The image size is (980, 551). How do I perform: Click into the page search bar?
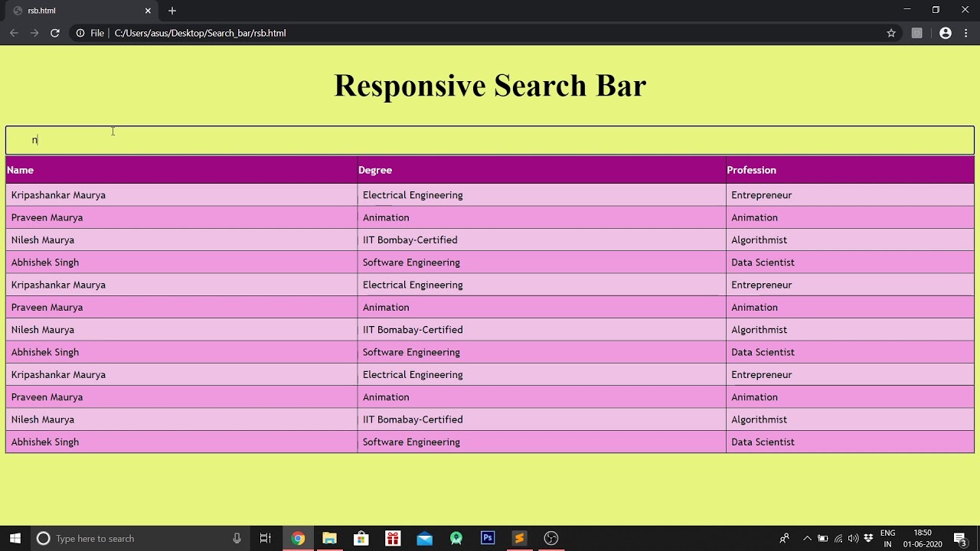click(x=490, y=140)
